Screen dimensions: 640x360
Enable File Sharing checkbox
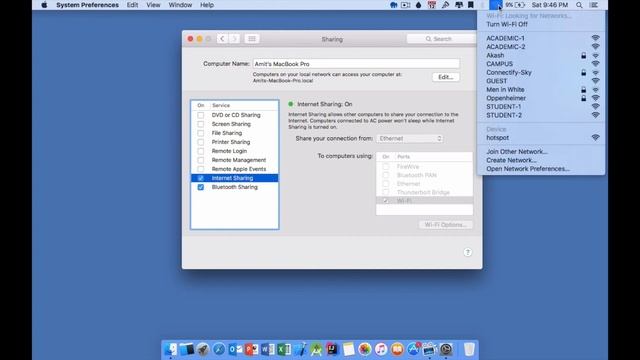(200, 133)
